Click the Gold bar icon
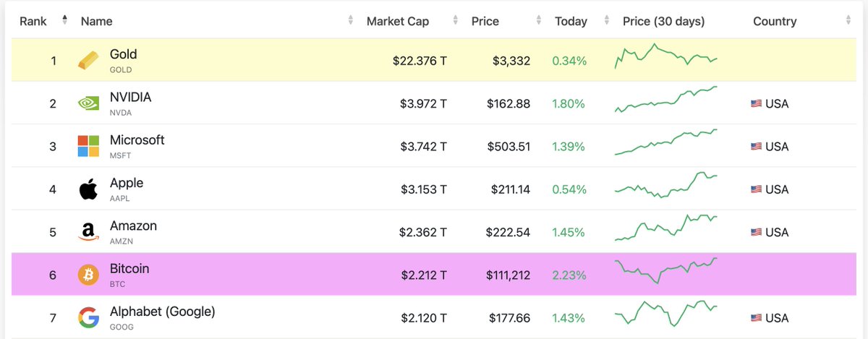 (88, 61)
